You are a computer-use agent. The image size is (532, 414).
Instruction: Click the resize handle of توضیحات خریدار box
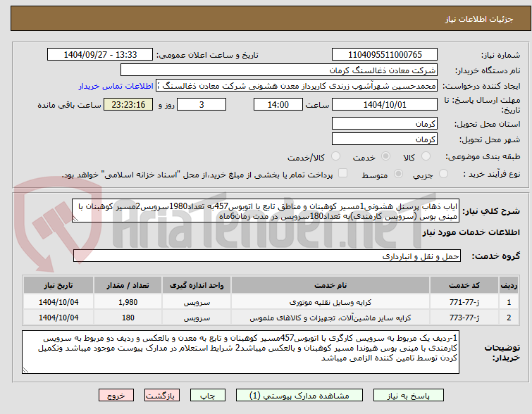point(25,370)
